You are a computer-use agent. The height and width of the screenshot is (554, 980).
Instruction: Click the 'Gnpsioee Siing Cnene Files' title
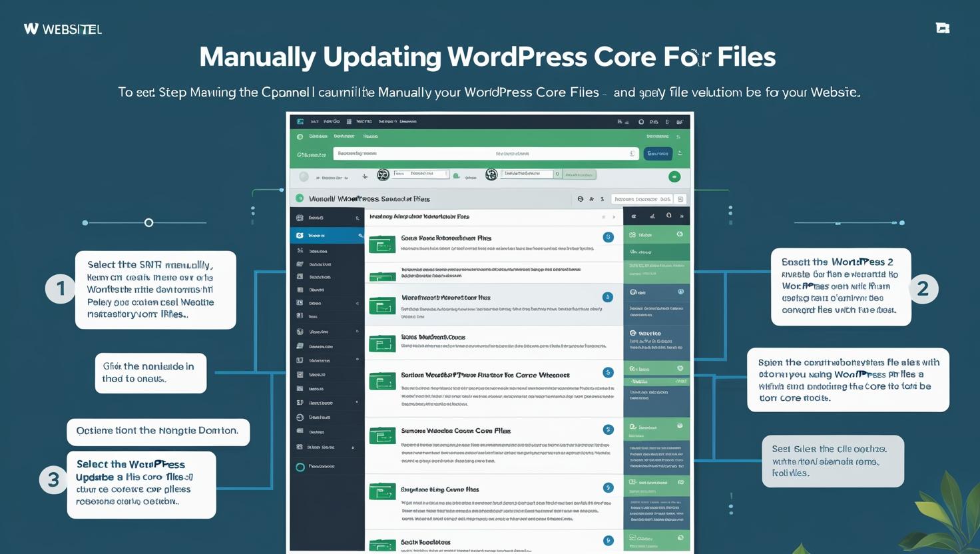point(440,489)
